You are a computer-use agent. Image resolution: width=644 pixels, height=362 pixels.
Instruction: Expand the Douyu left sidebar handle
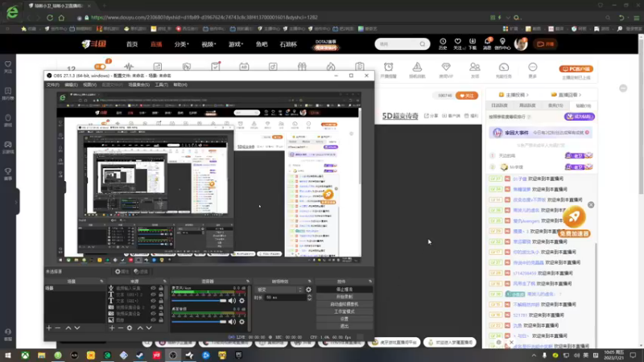point(16,202)
